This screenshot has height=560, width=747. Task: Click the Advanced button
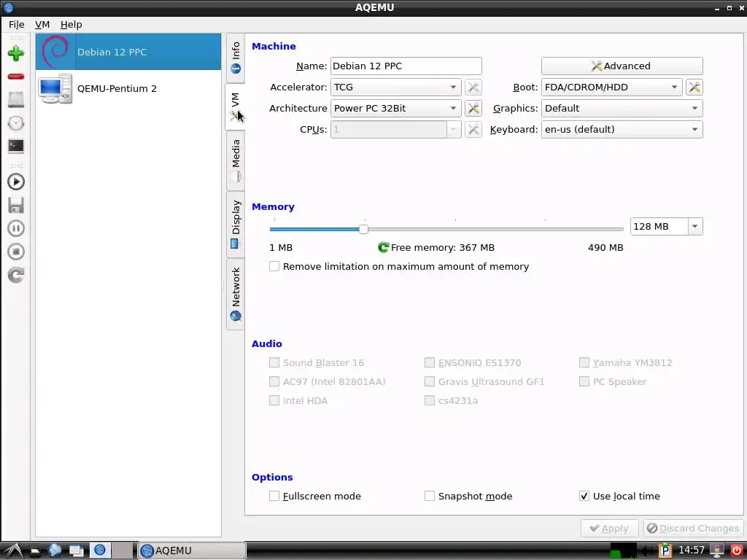click(622, 66)
